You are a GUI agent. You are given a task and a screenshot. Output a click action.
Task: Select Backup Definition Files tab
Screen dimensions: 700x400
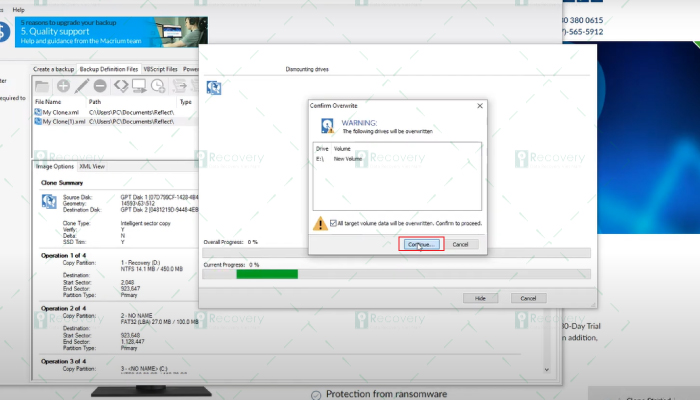[108, 69]
